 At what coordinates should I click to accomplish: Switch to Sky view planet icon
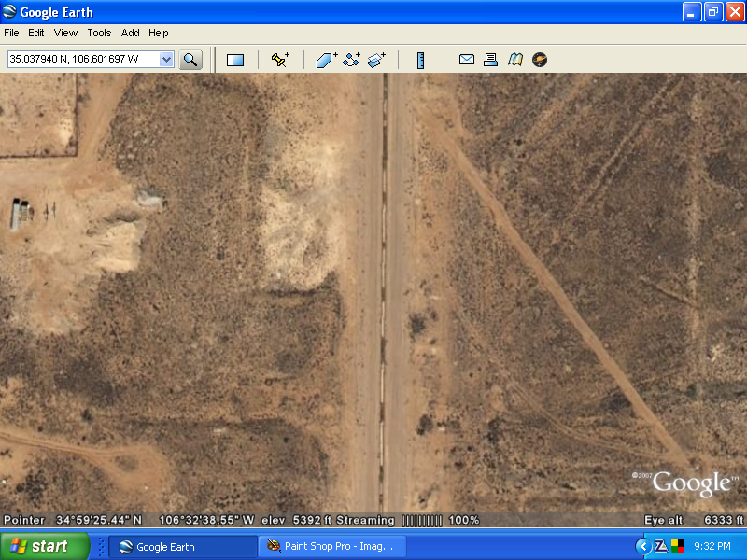(x=540, y=60)
